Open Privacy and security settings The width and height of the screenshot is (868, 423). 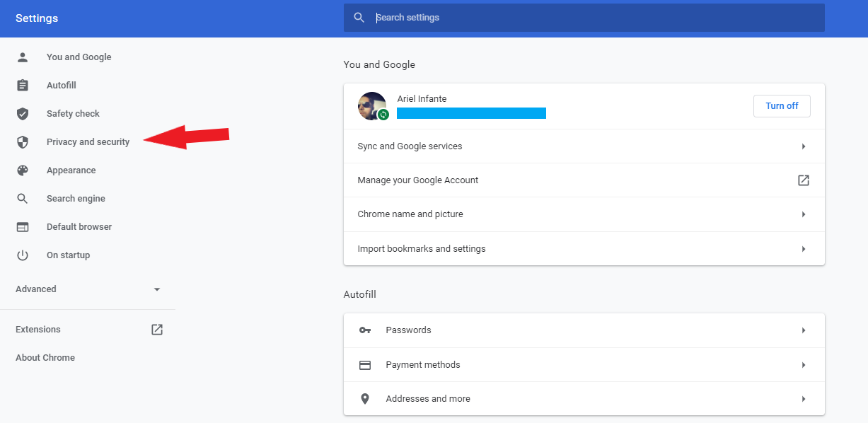click(x=88, y=142)
